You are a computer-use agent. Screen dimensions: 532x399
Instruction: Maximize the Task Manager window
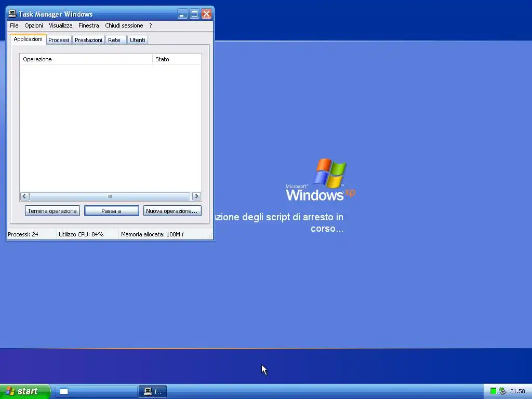click(x=194, y=14)
